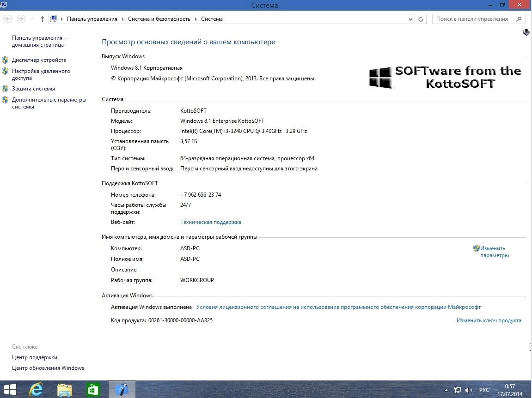
Task: Click the active Система taskbar button
Action: point(122,390)
